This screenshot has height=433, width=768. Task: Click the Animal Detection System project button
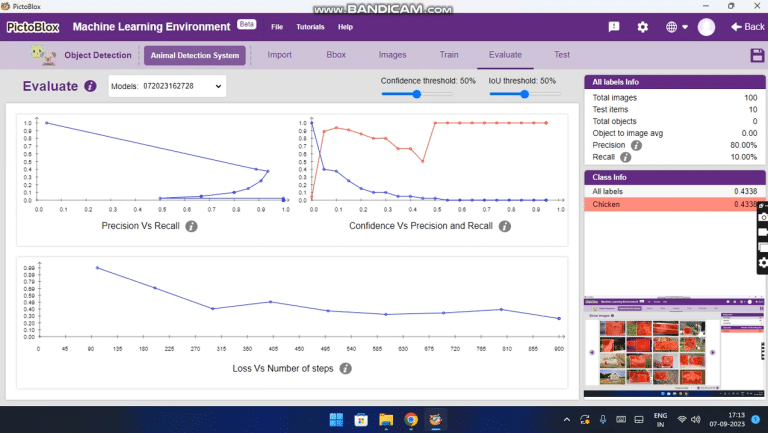pyautogui.click(x=195, y=55)
